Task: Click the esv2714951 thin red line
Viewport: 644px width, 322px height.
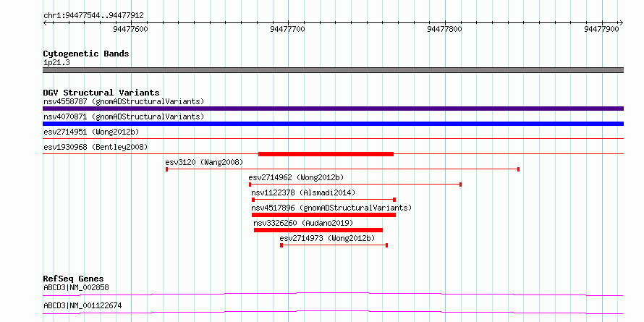Action: pos(333,139)
